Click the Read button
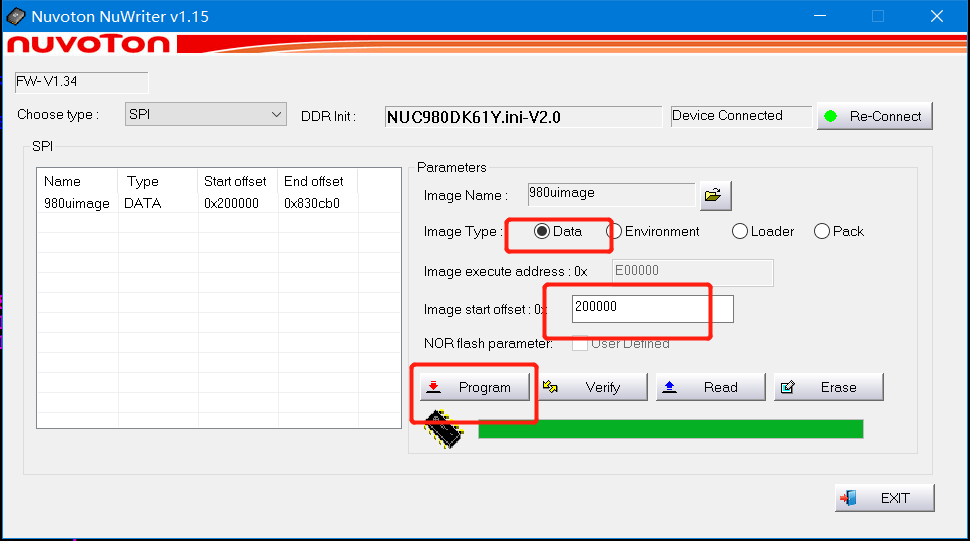Viewport: 970px width, 541px height. point(711,387)
